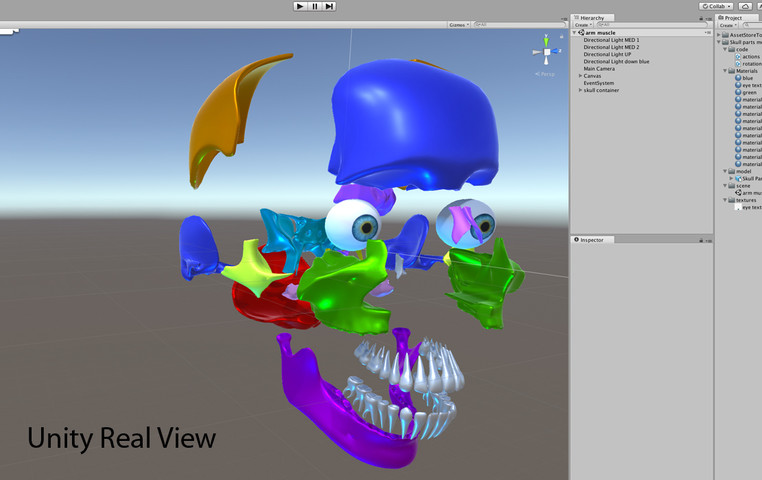The height and width of the screenshot is (480, 762).
Task: Collapse the model folder
Action: pos(725,171)
